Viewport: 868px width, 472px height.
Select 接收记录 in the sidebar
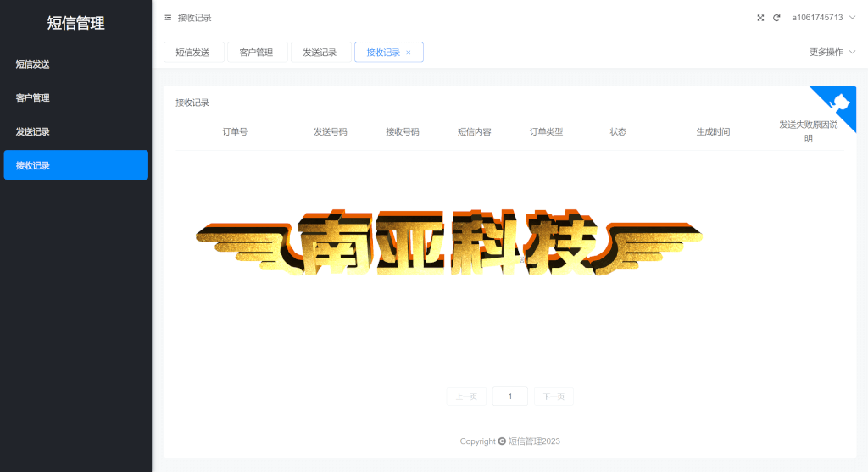click(75, 165)
